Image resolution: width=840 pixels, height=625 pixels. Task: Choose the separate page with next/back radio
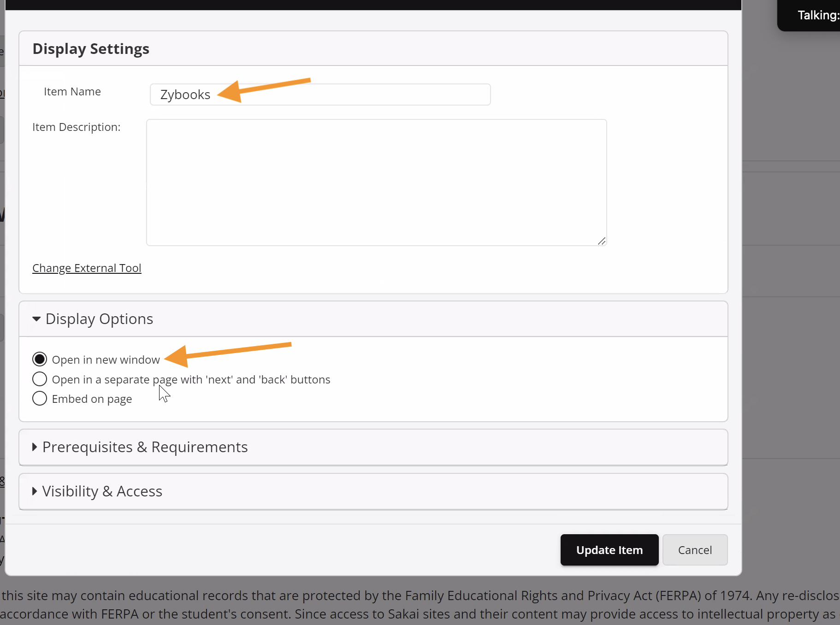[40, 379]
